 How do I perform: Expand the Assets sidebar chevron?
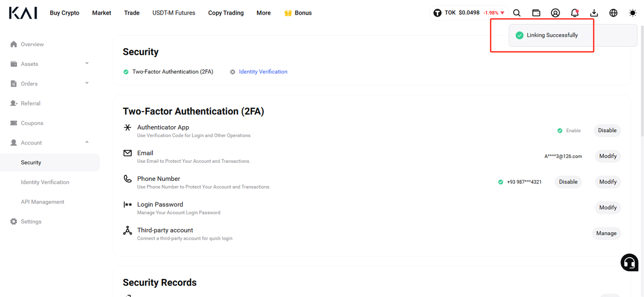point(87,63)
